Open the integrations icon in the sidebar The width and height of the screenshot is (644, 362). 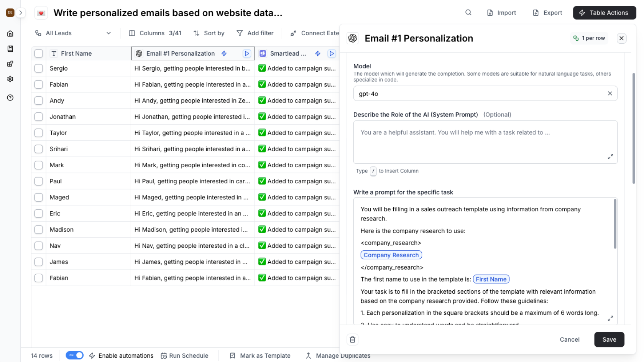pos(10,64)
